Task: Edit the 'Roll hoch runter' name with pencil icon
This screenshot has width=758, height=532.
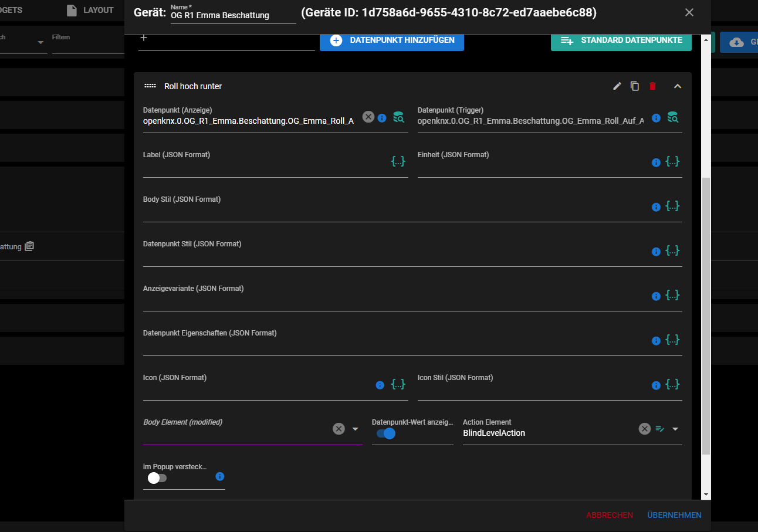Action: [617, 86]
